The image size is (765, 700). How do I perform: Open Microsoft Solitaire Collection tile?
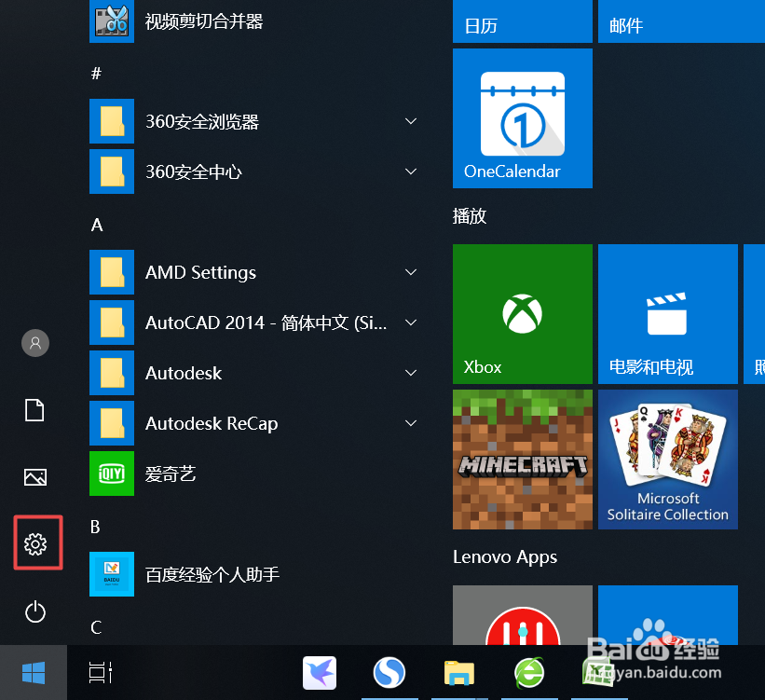click(x=668, y=460)
